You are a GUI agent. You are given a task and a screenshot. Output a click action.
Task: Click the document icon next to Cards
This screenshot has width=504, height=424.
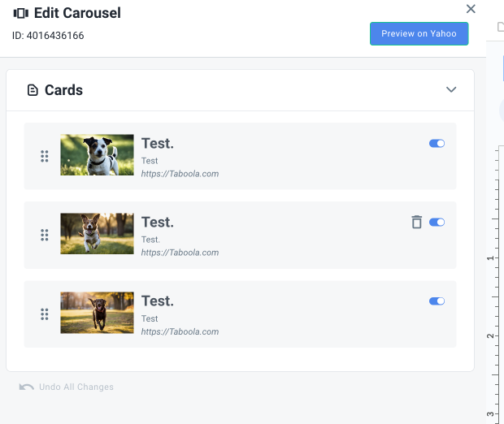point(33,90)
